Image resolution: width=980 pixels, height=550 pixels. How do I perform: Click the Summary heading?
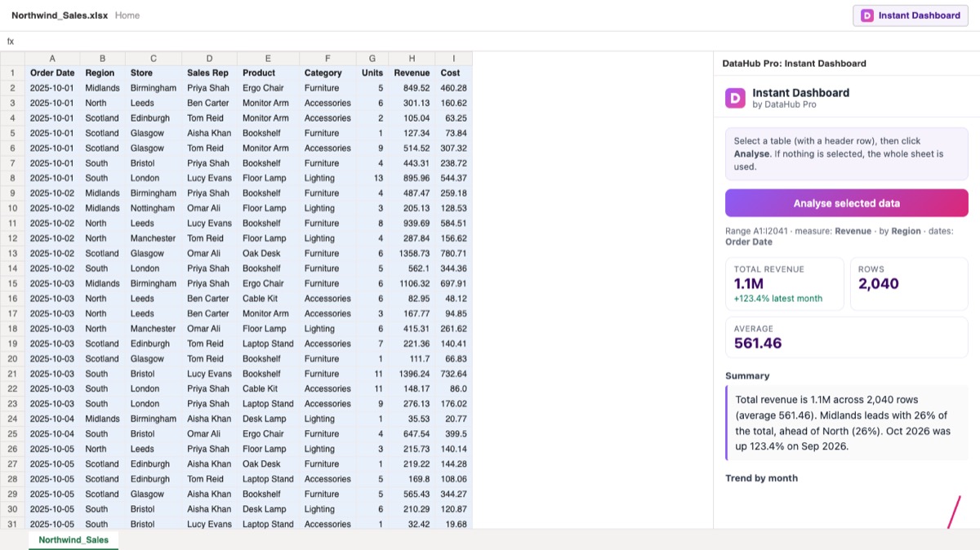pyautogui.click(x=747, y=376)
